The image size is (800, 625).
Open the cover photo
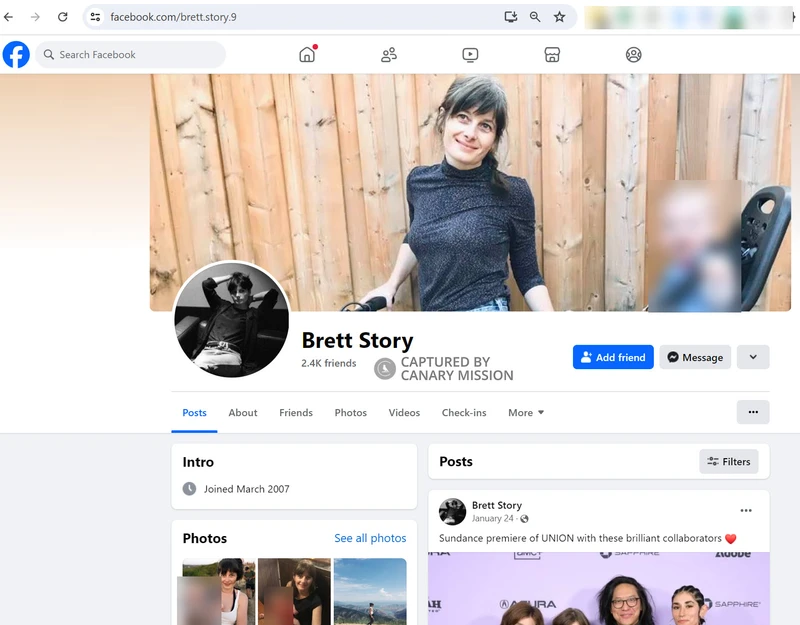click(x=470, y=192)
